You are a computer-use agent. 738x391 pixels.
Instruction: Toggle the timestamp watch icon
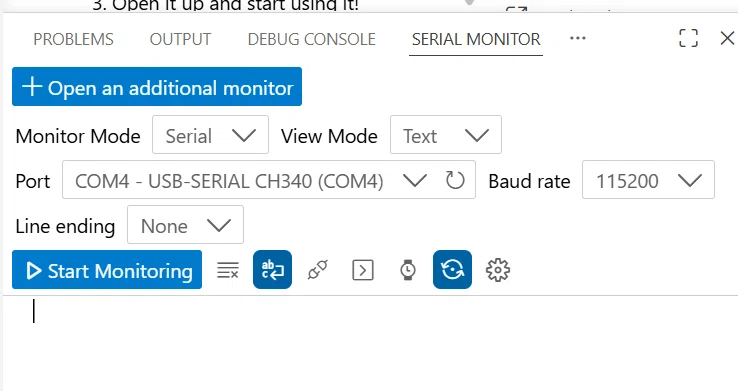408,270
